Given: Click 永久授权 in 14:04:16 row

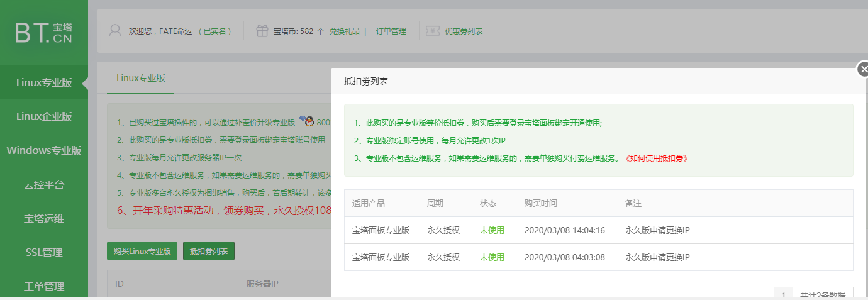Looking at the screenshot, I should pyautogui.click(x=443, y=230).
